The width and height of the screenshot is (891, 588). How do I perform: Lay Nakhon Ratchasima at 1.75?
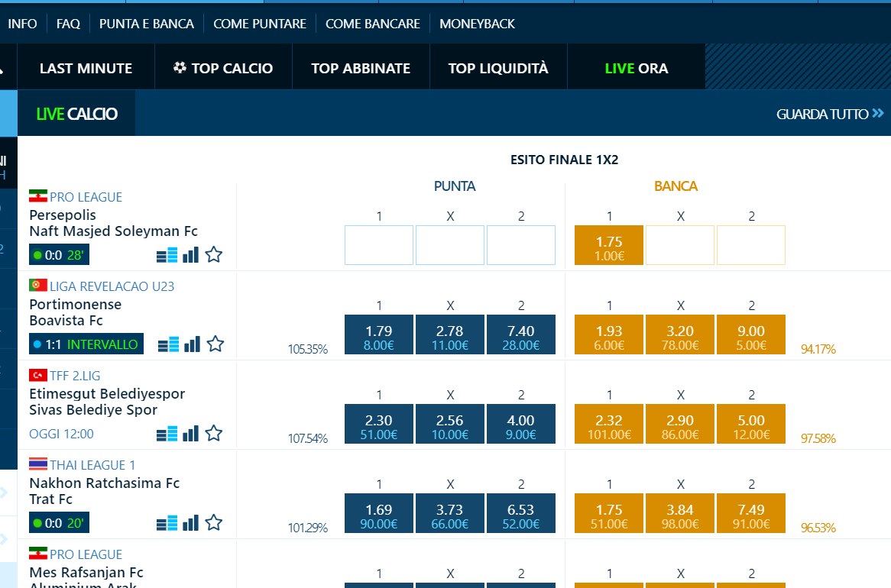point(609,513)
